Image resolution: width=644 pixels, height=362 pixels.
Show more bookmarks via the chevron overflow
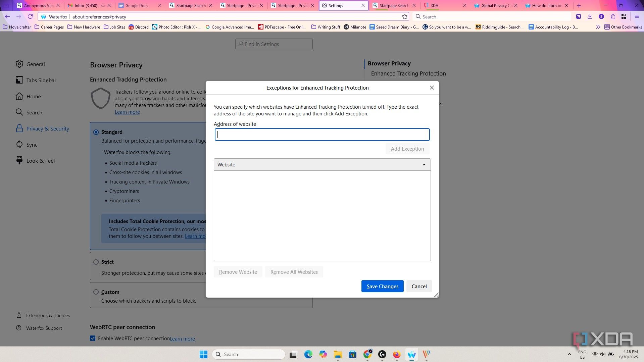[598, 27]
